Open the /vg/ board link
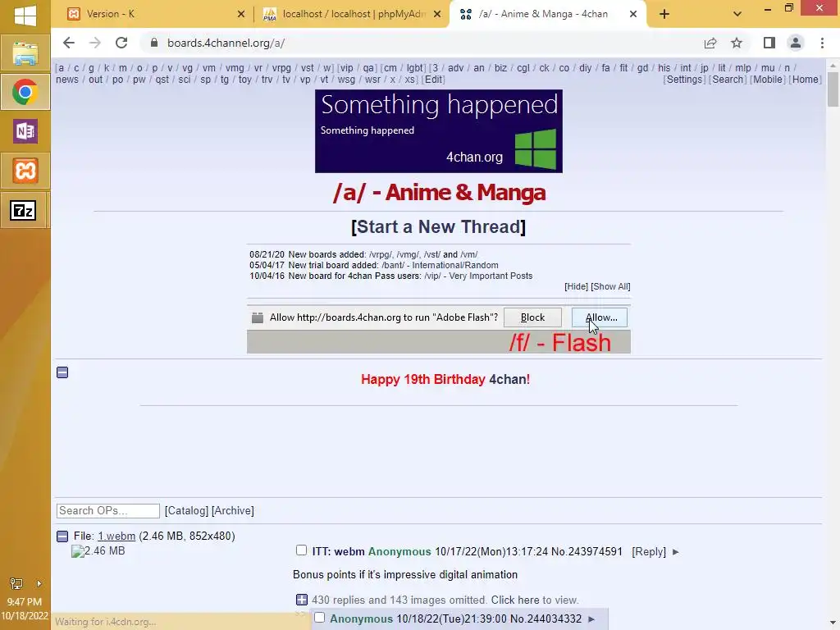840x630 pixels. pyautogui.click(x=187, y=68)
